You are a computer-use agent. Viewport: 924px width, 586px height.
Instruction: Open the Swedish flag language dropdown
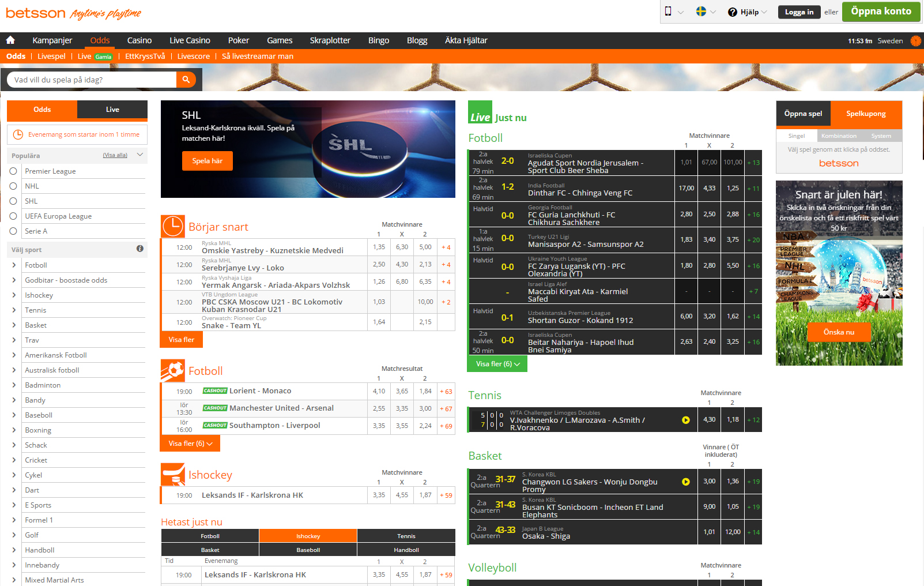pyautogui.click(x=704, y=11)
